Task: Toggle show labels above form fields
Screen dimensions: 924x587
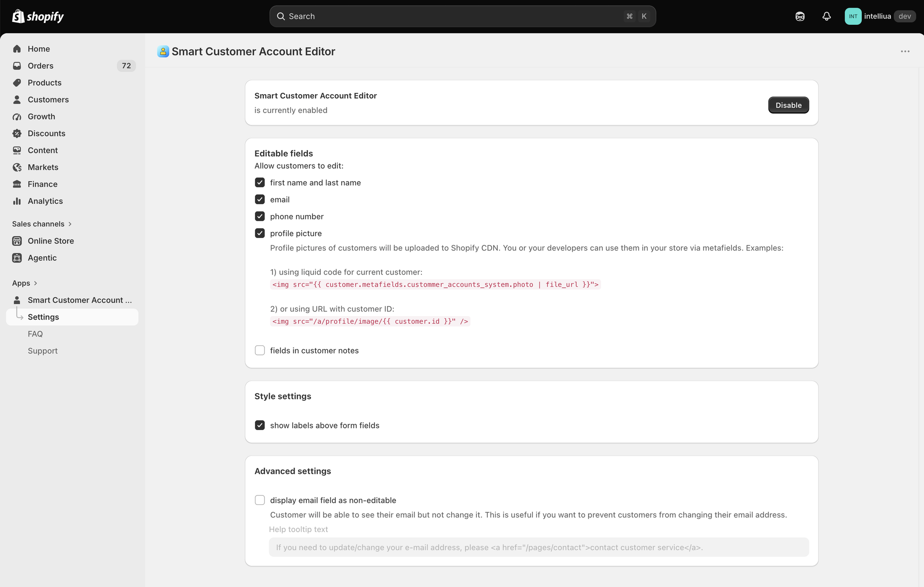Action: (260, 425)
